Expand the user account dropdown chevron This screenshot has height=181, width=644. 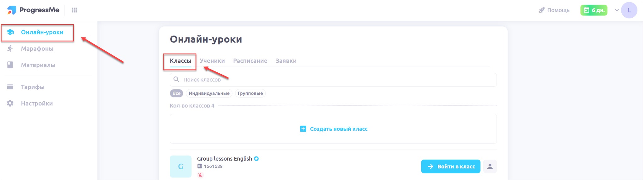(x=617, y=10)
